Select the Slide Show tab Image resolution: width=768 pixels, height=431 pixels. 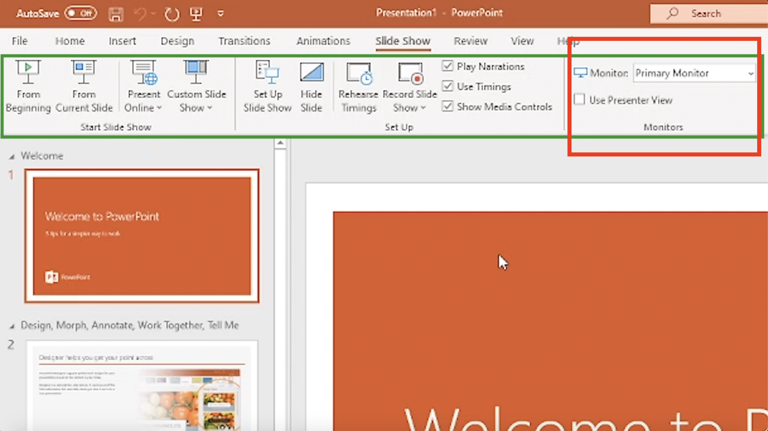coord(403,41)
